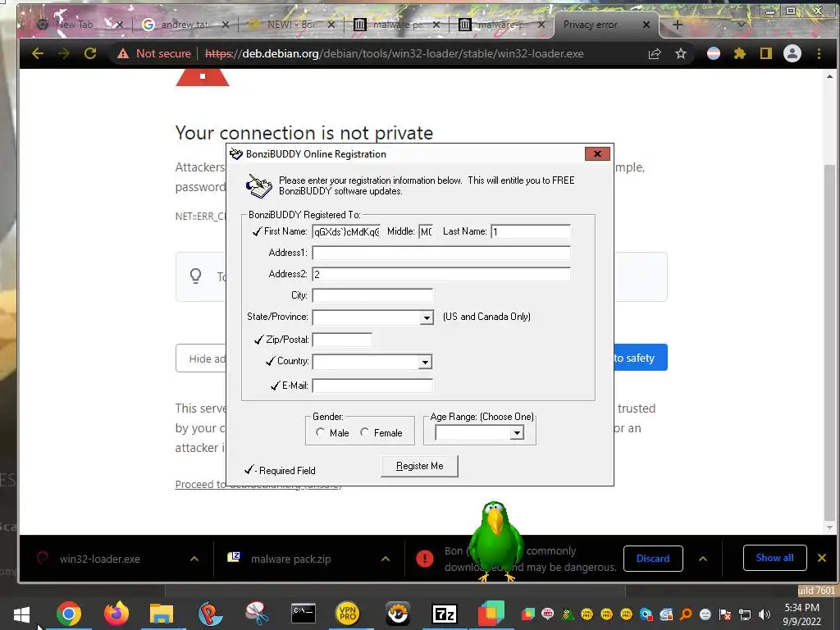Image resolution: width=840 pixels, height=630 pixels.
Task: Click the page scrollbar up arrow
Action: [x=829, y=76]
